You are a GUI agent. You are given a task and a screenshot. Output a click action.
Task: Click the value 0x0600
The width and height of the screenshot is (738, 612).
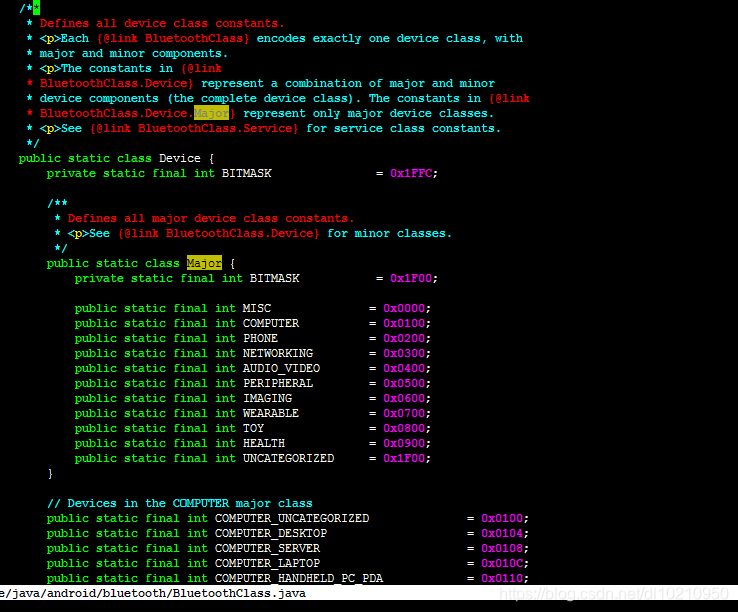404,398
